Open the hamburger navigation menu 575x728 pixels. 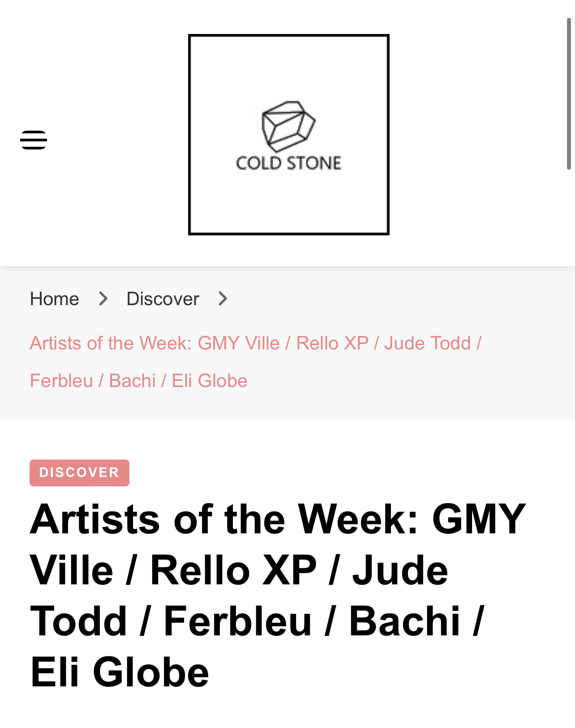pos(34,140)
